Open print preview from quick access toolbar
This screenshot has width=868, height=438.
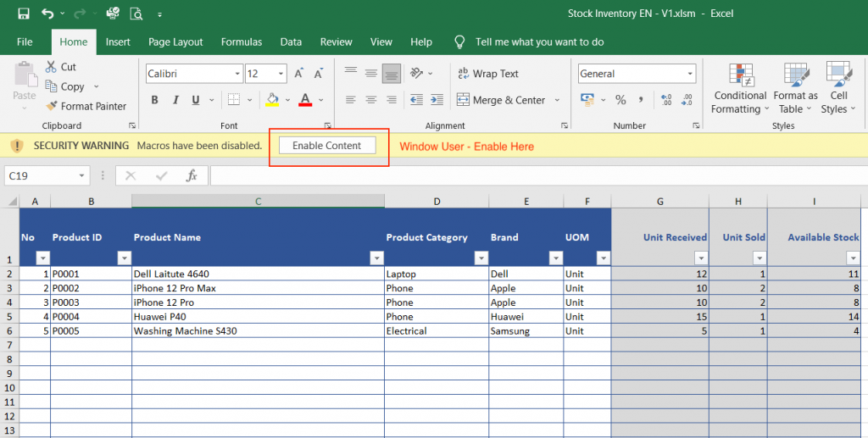(x=136, y=14)
